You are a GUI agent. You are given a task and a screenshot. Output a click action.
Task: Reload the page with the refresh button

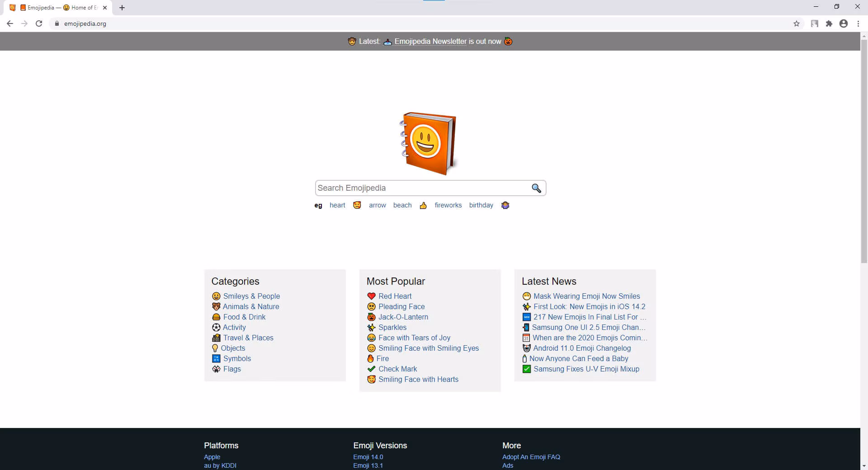pos(39,23)
